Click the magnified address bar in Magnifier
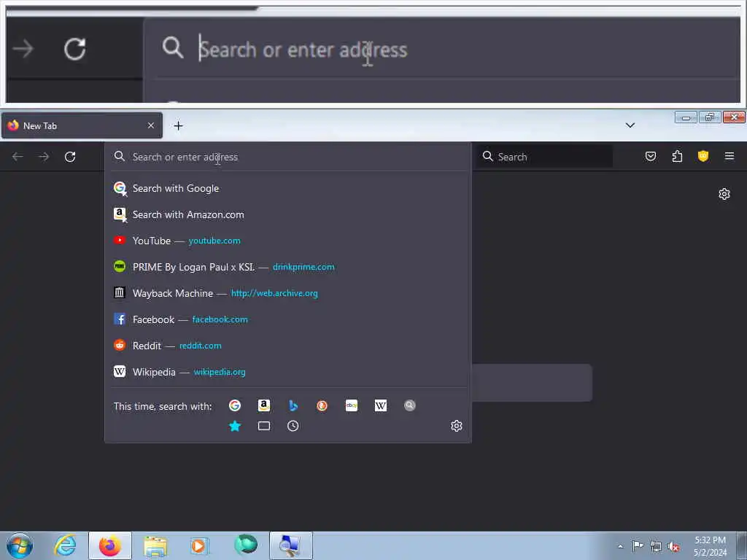 (443, 49)
